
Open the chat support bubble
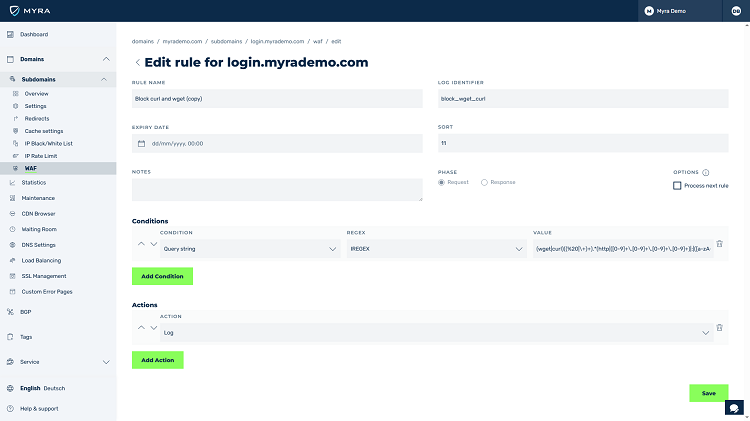(x=734, y=408)
